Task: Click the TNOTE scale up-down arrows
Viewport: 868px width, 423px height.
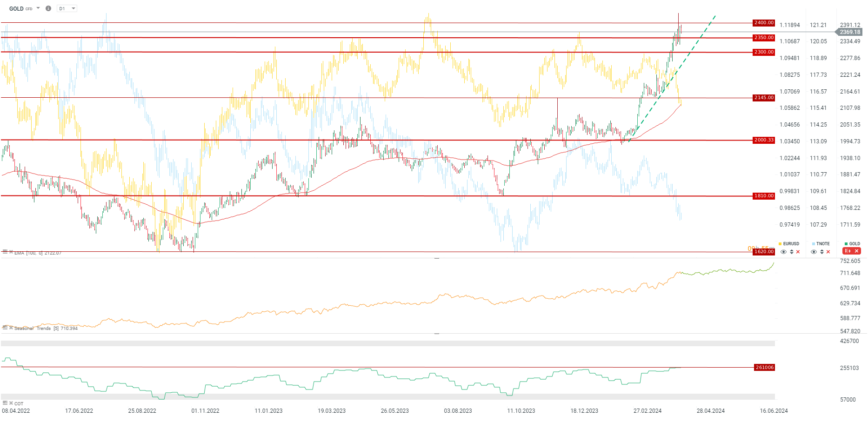Action: click(821, 252)
